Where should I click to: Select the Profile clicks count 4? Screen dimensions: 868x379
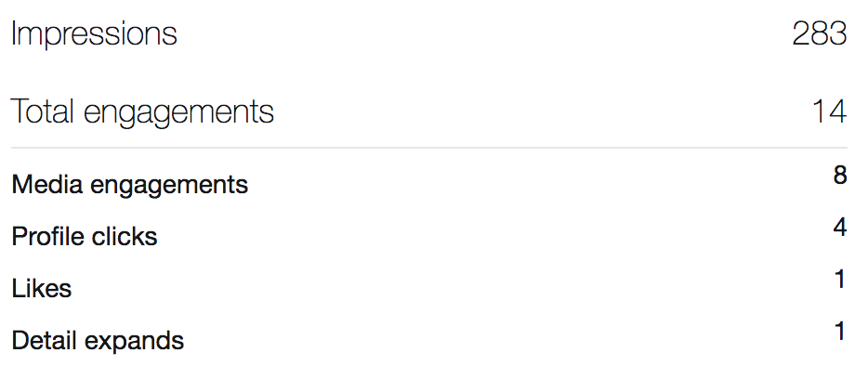coord(840,227)
